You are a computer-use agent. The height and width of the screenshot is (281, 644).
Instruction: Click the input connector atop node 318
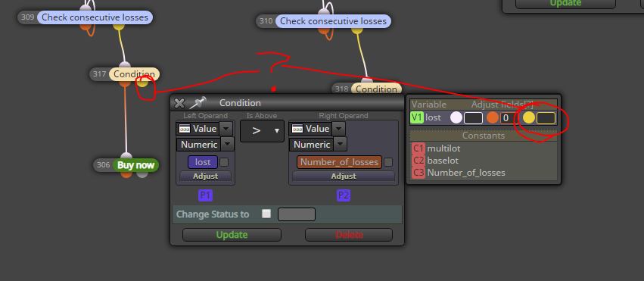coord(367,80)
